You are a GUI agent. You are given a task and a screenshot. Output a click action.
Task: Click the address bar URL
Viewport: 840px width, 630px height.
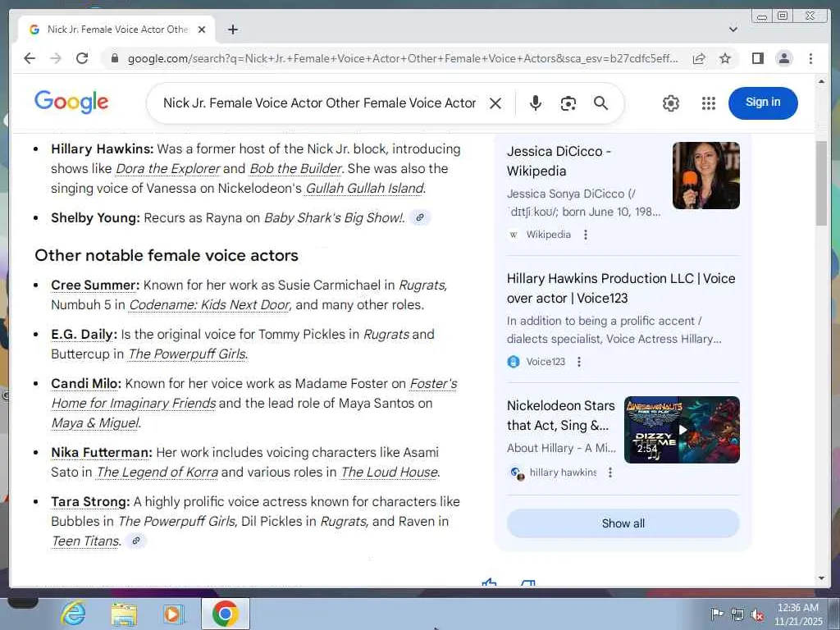point(403,58)
